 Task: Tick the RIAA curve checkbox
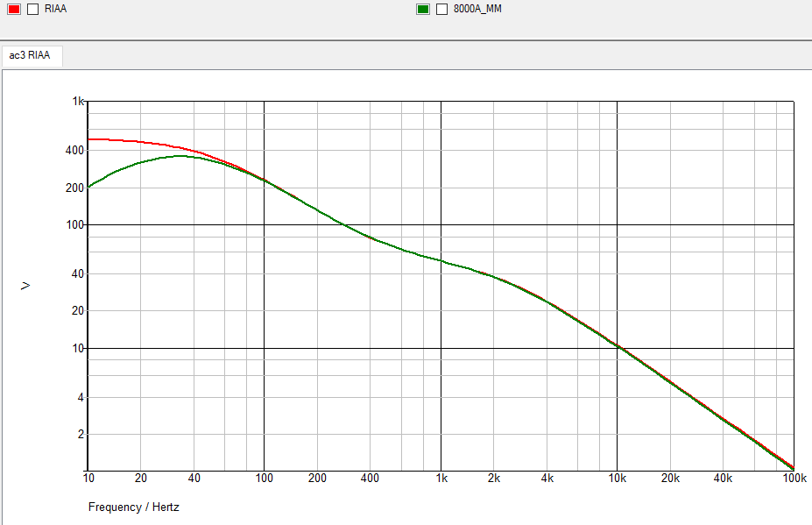pyautogui.click(x=32, y=9)
